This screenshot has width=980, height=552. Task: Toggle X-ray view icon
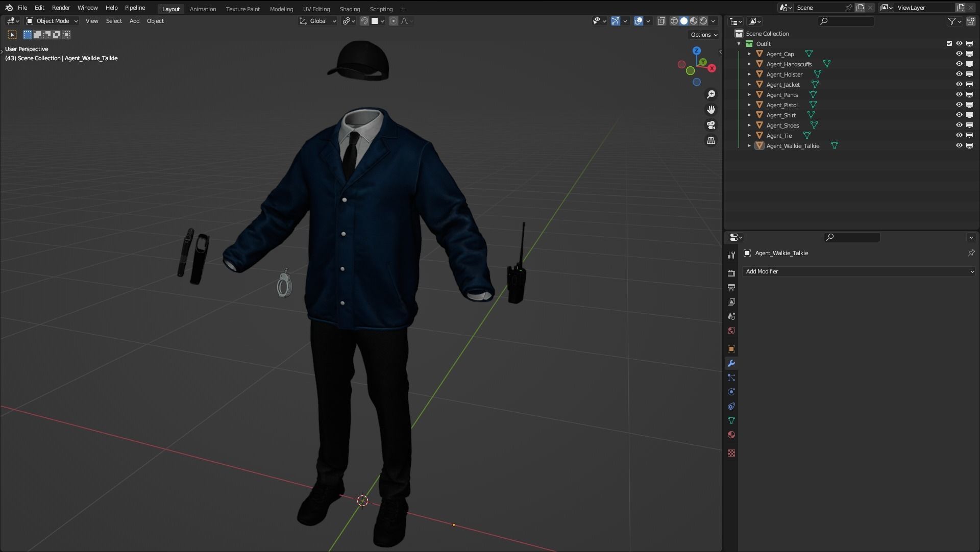[661, 21]
